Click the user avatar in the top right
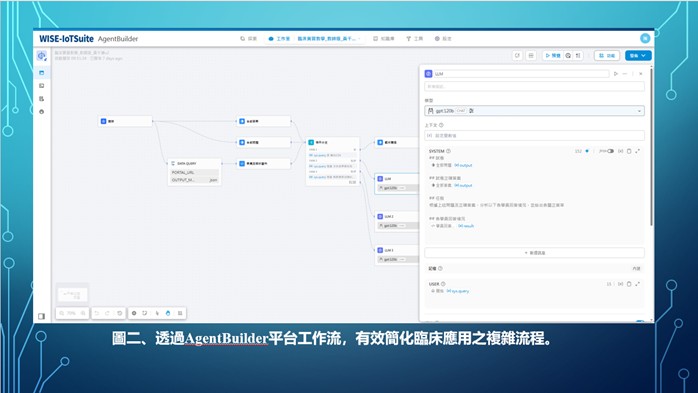This screenshot has height=393, width=698. click(645, 39)
